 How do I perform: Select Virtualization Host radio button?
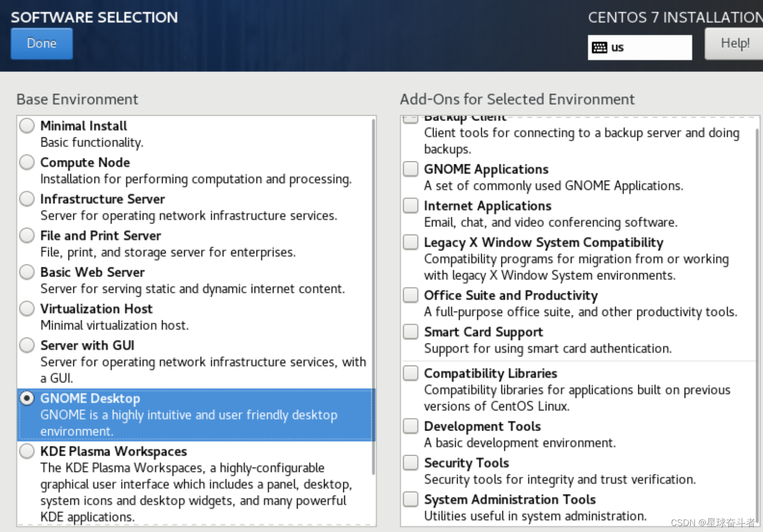27,309
